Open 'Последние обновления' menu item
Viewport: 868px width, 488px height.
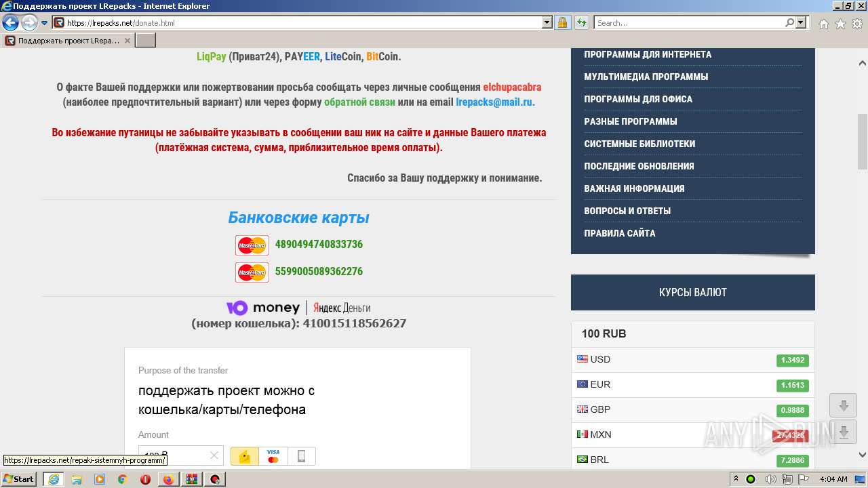[639, 166]
